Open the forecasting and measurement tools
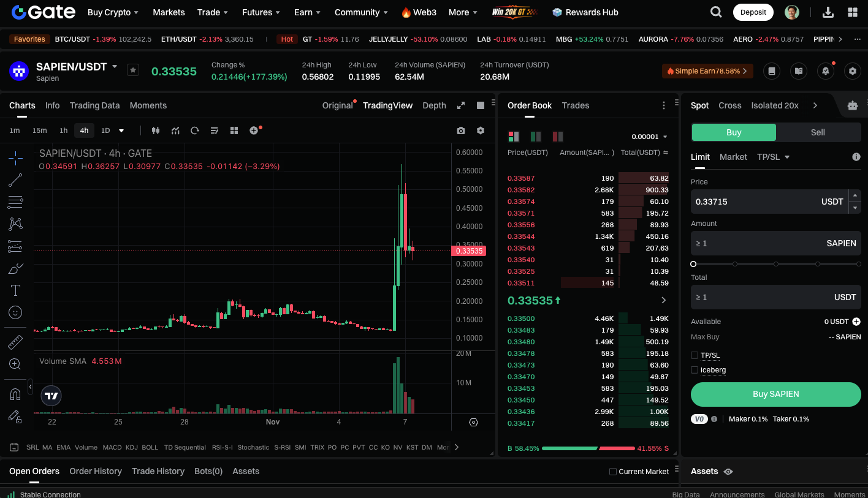This screenshot has width=868, height=498. (x=15, y=246)
